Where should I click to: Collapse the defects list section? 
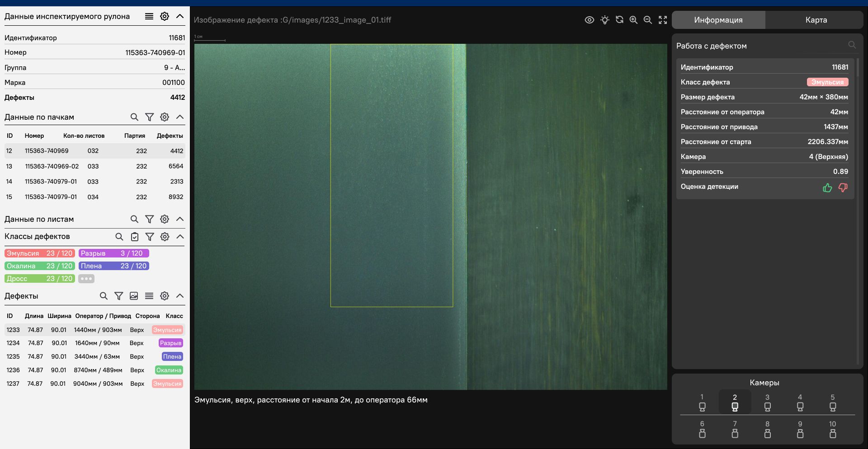tap(180, 296)
